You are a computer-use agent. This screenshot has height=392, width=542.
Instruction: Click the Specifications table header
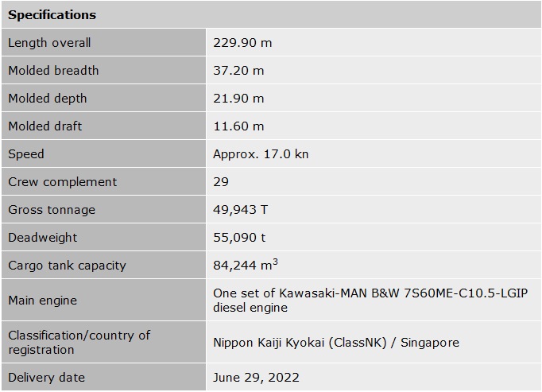point(52,15)
